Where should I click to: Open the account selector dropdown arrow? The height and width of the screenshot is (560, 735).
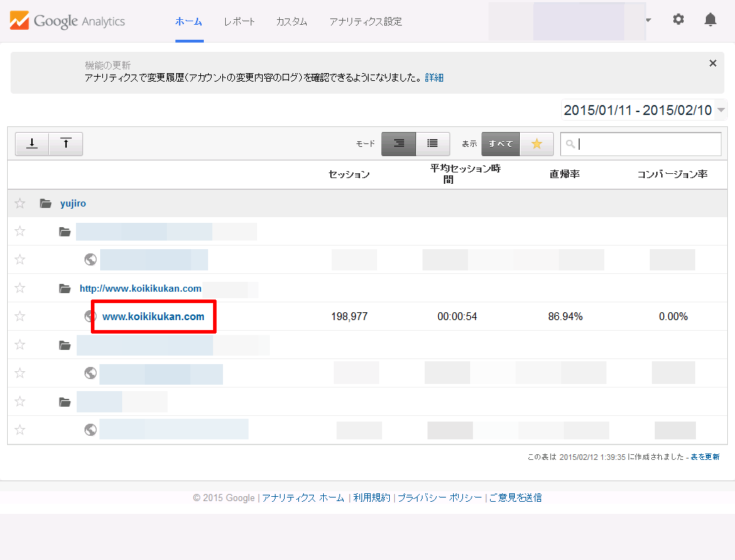point(649,20)
